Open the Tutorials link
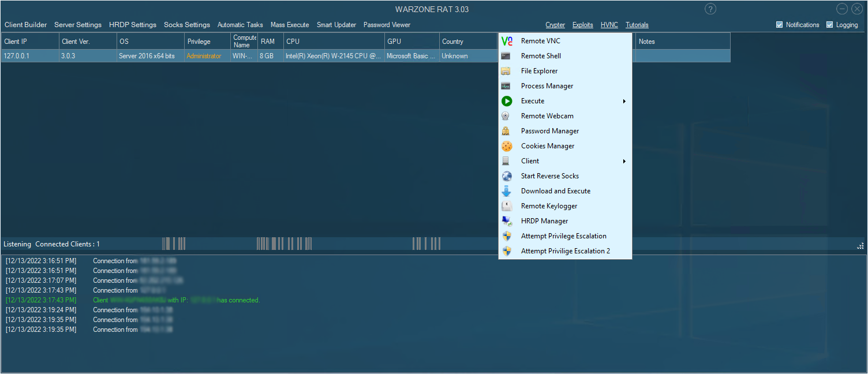 [637, 25]
